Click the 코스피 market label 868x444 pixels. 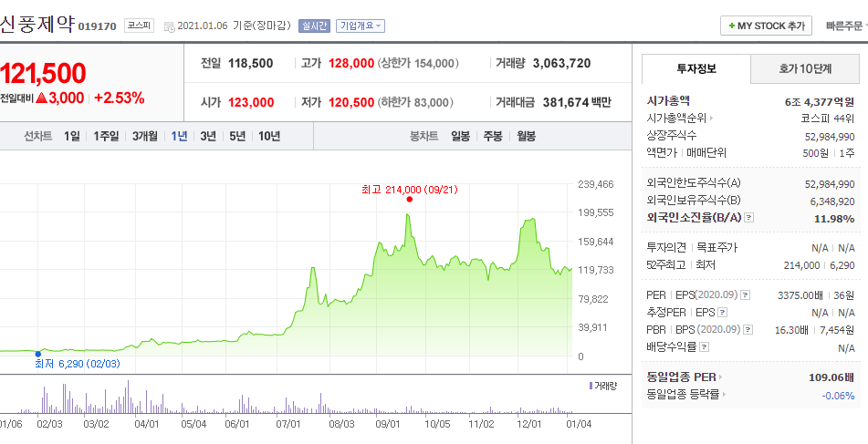(x=139, y=26)
